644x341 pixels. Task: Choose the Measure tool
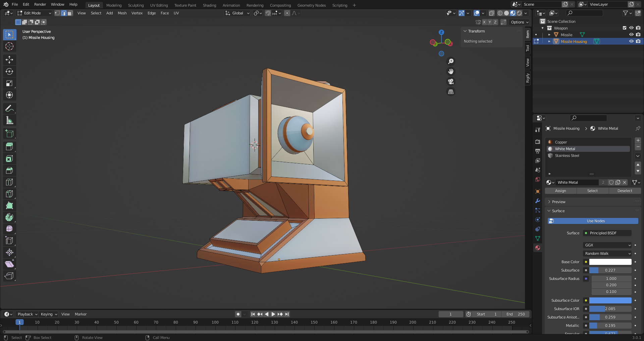coord(9,120)
